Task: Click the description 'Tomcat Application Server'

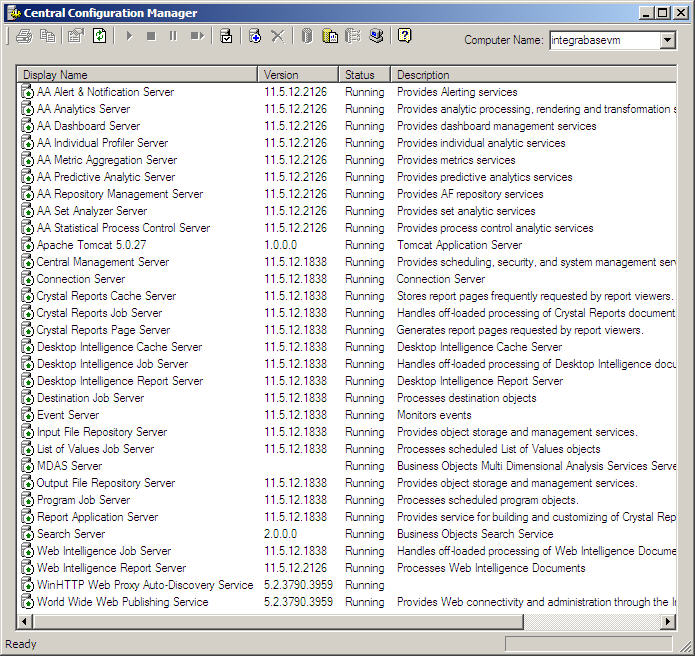Action: [460, 245]
